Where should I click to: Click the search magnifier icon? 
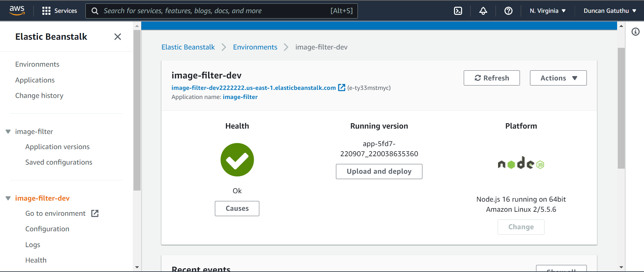95,11
